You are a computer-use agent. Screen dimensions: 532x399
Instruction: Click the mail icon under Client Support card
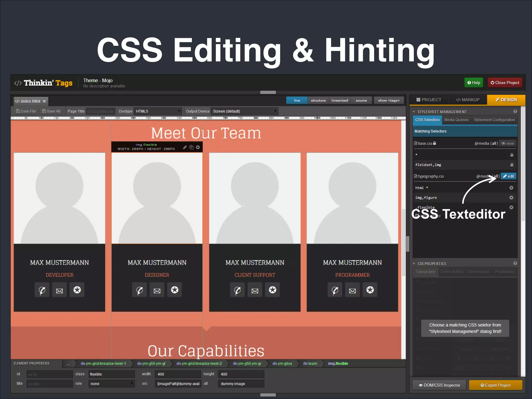pyautogui.click(x=255, y=290)
